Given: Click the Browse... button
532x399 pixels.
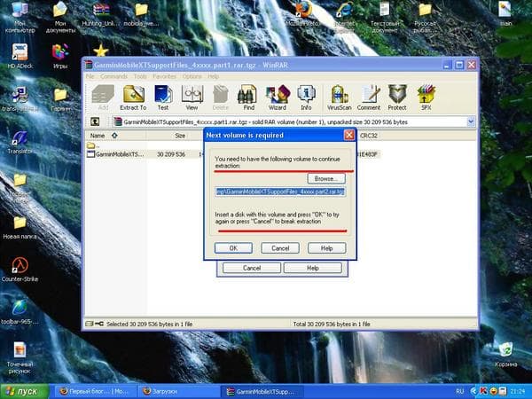Looking at the screenshot, I should 326,178.
